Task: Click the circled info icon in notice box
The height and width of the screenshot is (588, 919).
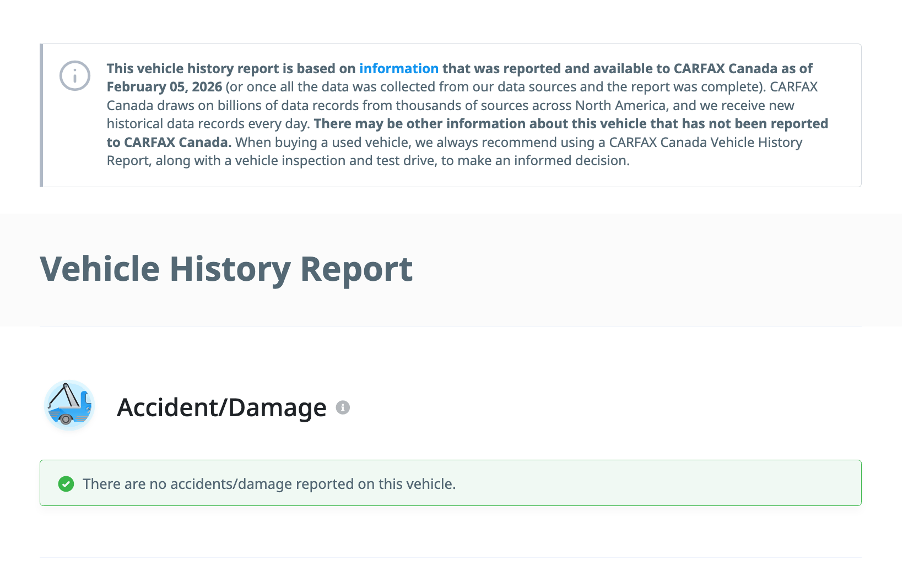Action: click(75, 75)
